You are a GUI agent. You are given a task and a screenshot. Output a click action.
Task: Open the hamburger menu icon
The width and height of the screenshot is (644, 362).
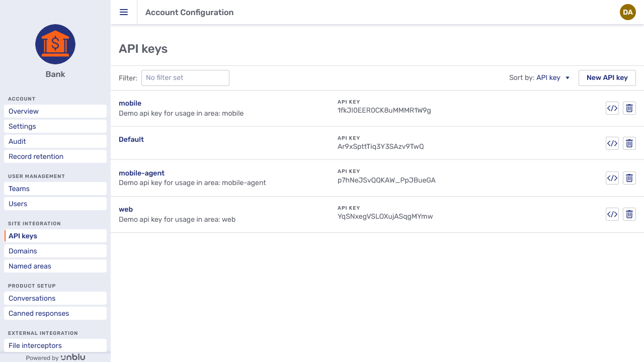pyautogui.click(x=124, y=12)
